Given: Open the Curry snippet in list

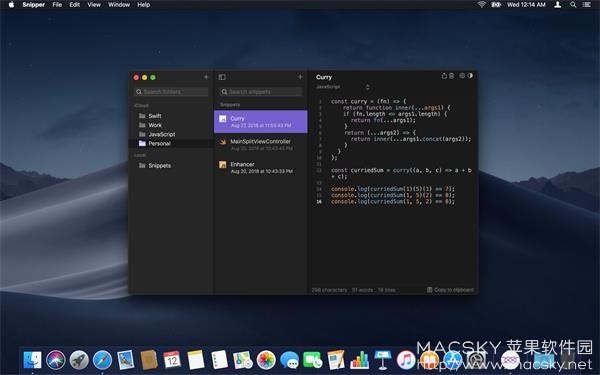Looking at the screenshot, I should pos(261,122).
